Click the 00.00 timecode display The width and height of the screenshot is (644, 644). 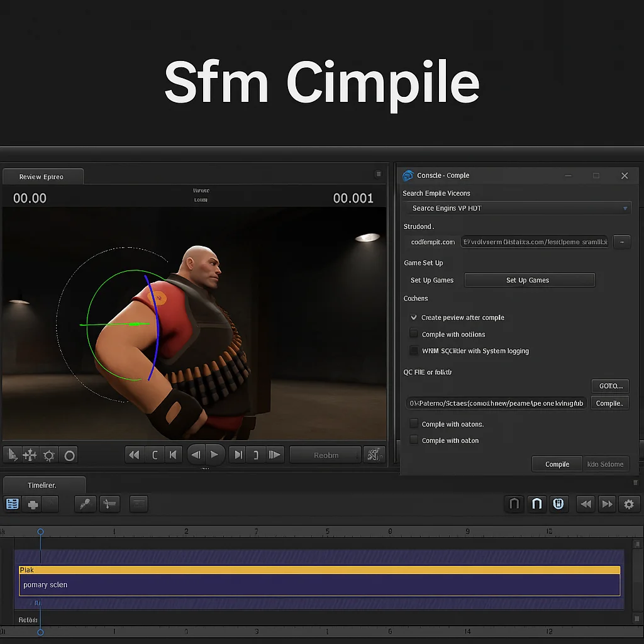point(30,198)
